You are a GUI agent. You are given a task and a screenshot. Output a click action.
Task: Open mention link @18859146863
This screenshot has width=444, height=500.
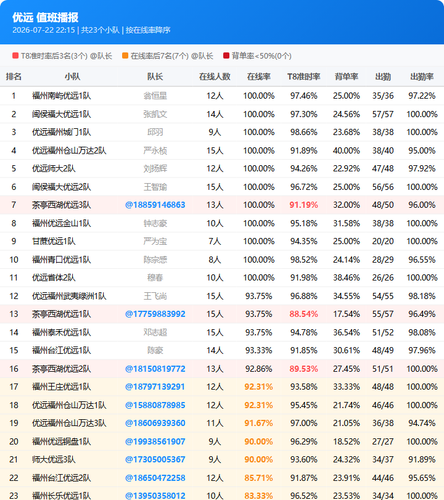pyautogui.click(x=155, y=205)
